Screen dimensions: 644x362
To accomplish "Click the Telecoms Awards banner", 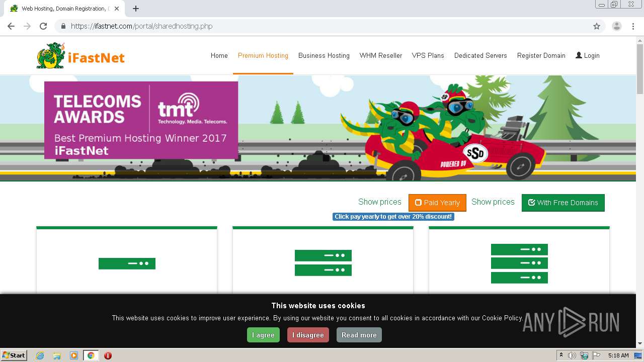I will pyautogui.click(x=141, y=120).
